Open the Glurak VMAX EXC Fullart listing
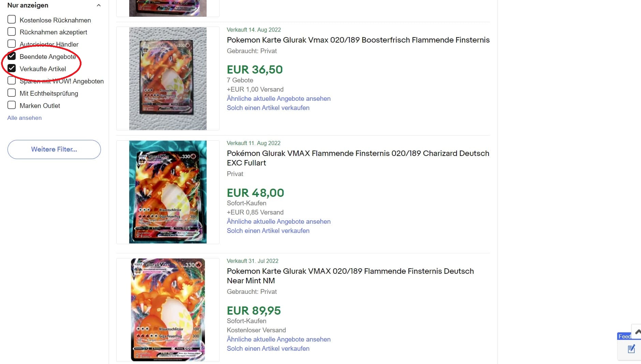Screen dimensions: 641x364 [x=358, y=158]
